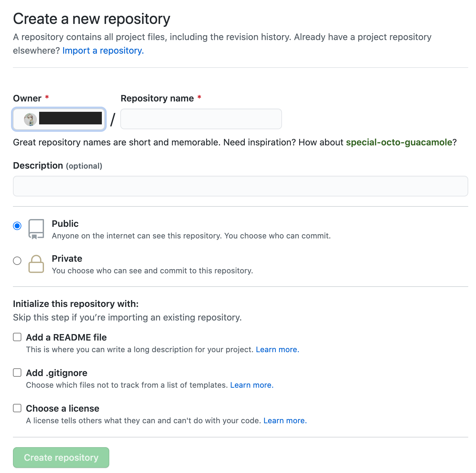Image resolution: width=476 pixels, height=473 pixels.
Task: Check the Add .gitignore option
Action: point(17,373)
